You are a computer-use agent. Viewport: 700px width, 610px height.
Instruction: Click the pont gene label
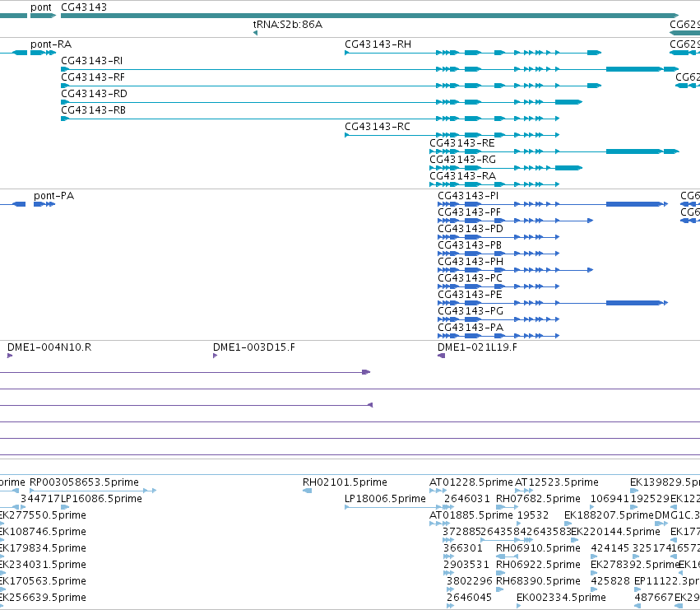click(41, 7)
